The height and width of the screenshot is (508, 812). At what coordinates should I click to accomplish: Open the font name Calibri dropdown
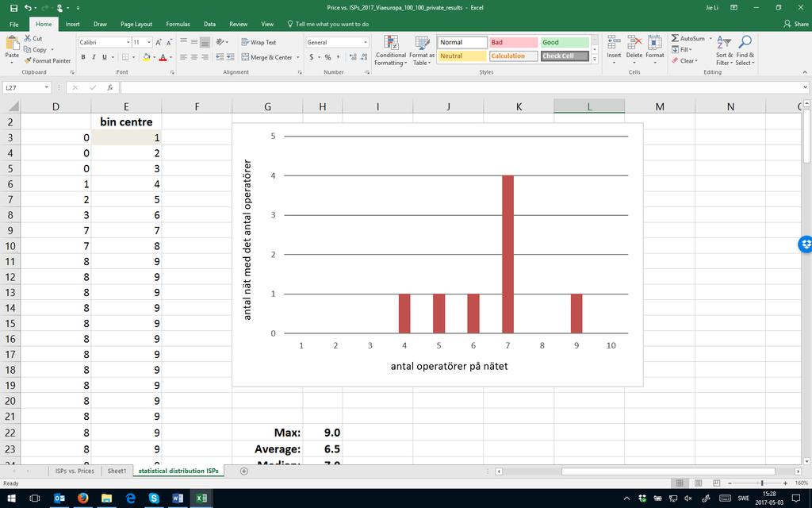[x=128, y=43]
